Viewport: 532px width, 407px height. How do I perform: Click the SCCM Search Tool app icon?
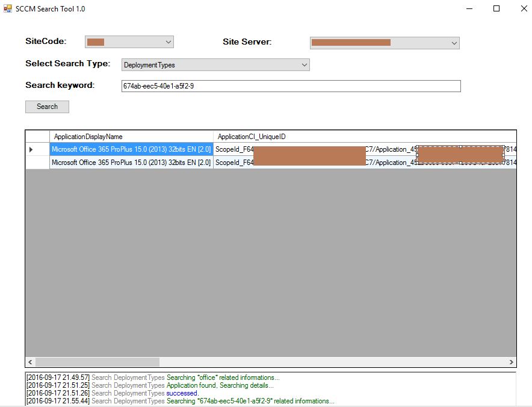(x=7, y=8)
